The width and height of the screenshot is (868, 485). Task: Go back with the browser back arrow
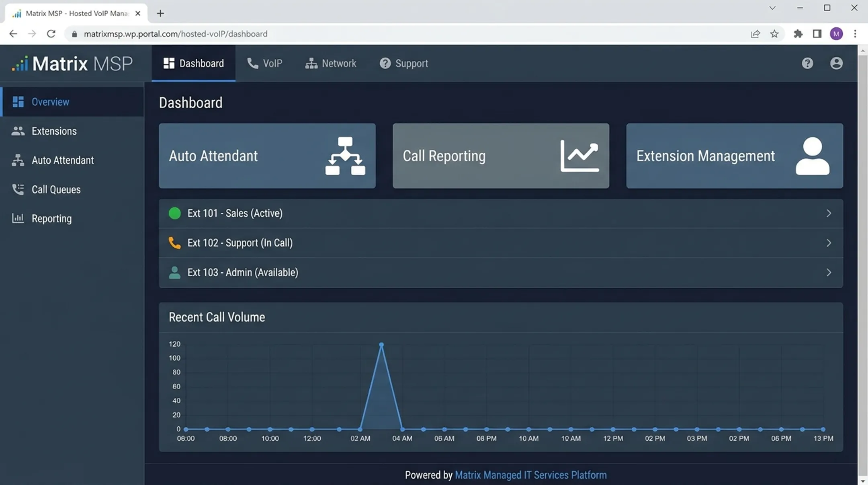[13, 34]
